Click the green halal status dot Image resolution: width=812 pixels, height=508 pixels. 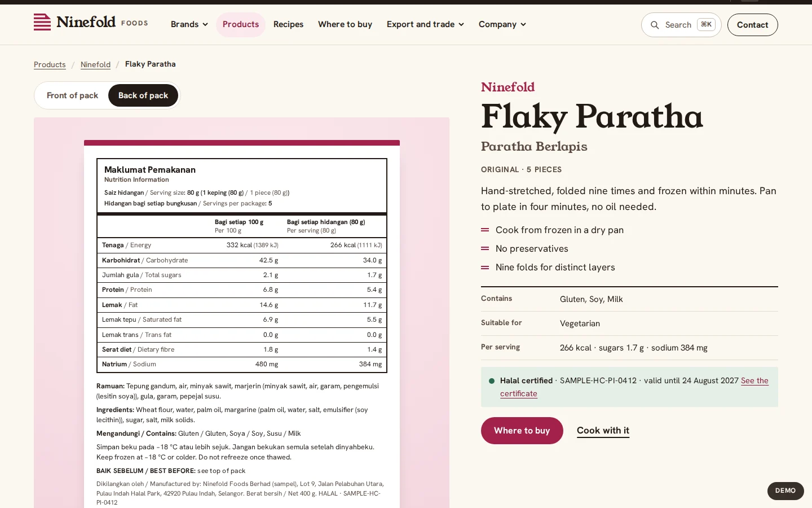[492, 381]
